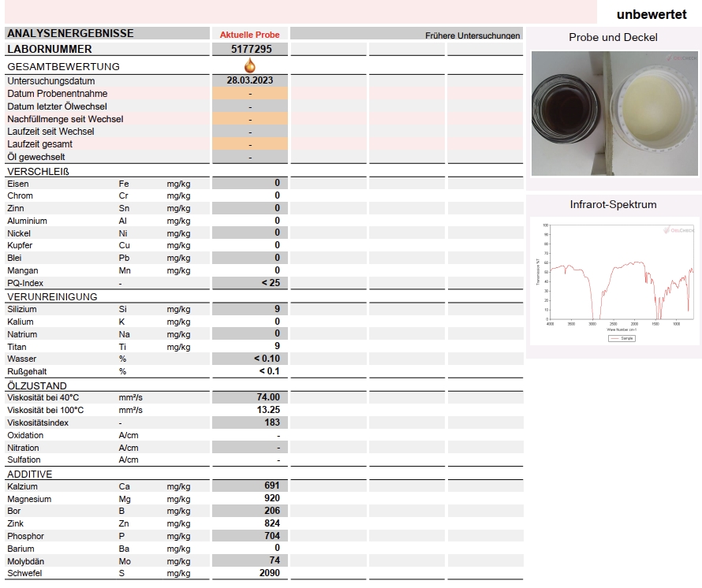Select the ADDITIVE section heading
The height and width of the screenshot is (588, 702).
[x=30, y=474]
